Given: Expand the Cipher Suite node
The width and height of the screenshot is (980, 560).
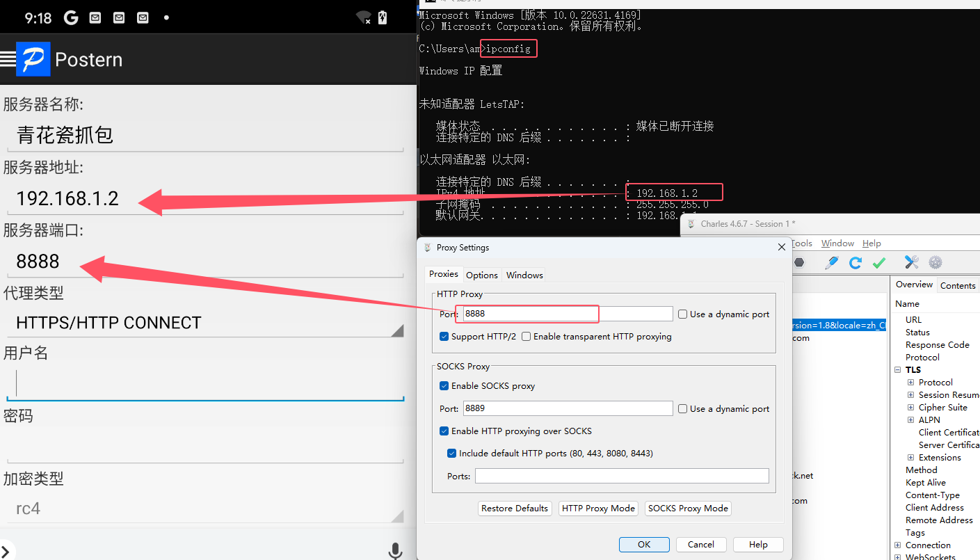Looking at the screenshot, I should (911, 408).
